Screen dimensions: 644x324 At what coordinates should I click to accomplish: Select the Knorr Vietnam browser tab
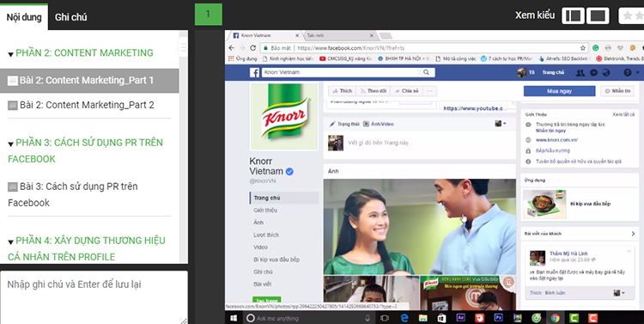point(265,36)
